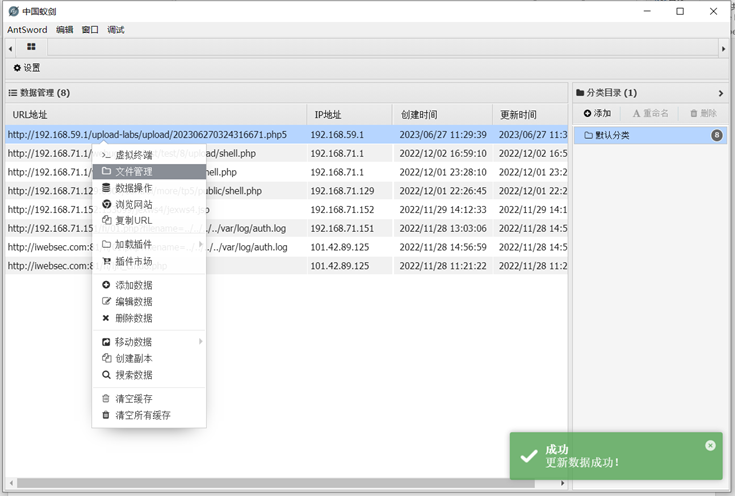The image size is (735, 496).
Task: Click the X icon beside 删除数据
Action: [x=106, y=318]
